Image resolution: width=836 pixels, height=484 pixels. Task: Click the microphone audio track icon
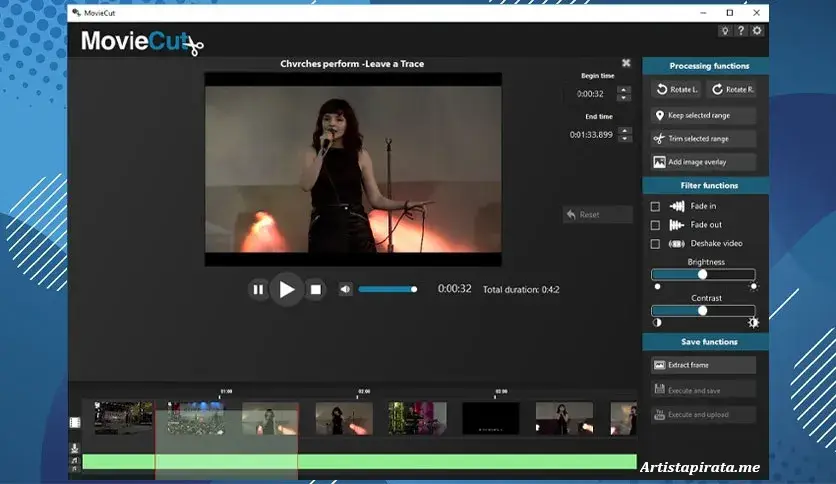(74, 447)
